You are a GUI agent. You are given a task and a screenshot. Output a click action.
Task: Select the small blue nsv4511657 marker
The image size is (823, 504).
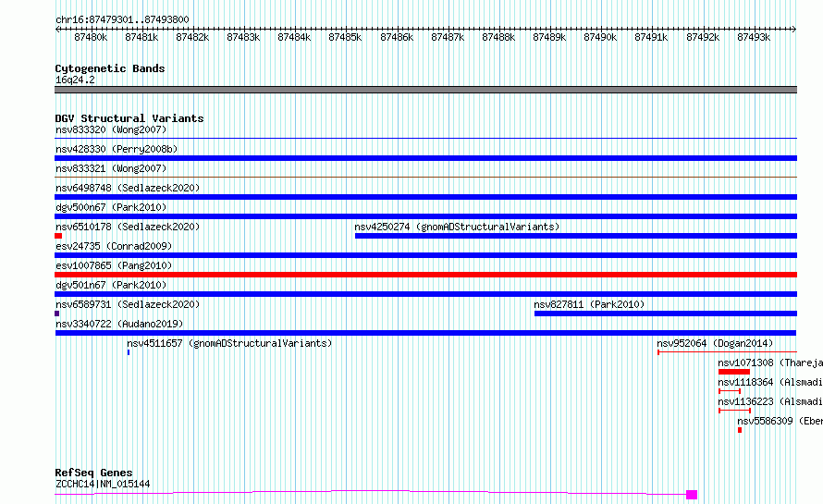pyautogui.click(x=129, y=352)
